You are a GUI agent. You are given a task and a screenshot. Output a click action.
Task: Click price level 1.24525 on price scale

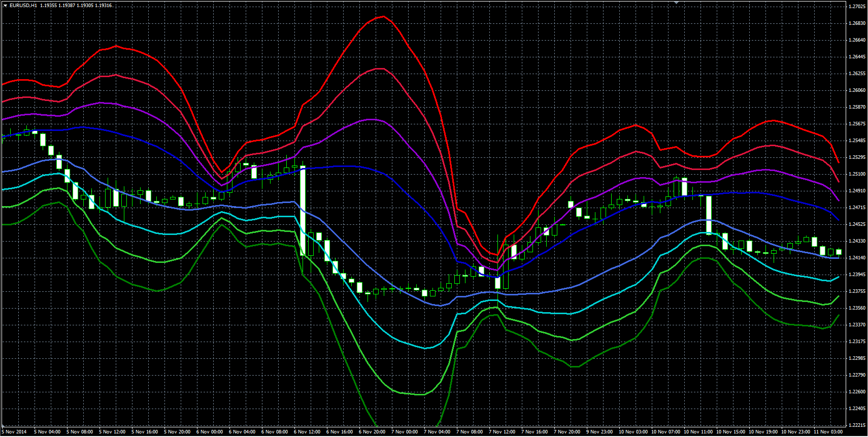pyautogui.click(x=857, y=224)
